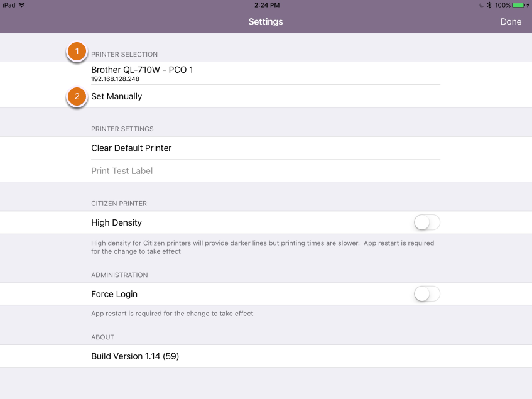Tap the Force Login label
This screenshot has height=399, width=532.
[x=114, y=294]
